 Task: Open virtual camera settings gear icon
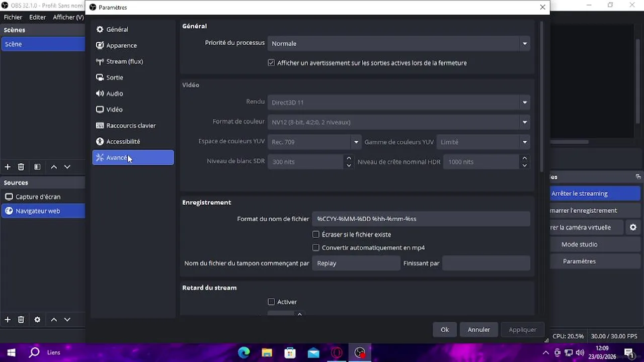[x=633, y=227]
